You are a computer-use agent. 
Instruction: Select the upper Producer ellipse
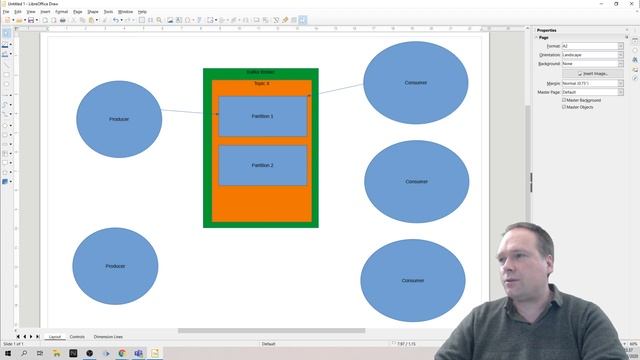(x=119, y=119)
